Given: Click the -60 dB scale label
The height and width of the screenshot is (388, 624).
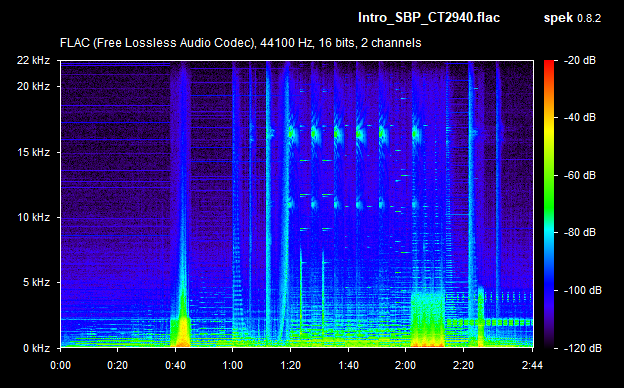Looking at the screenshot, I should [x=579, y=175].
